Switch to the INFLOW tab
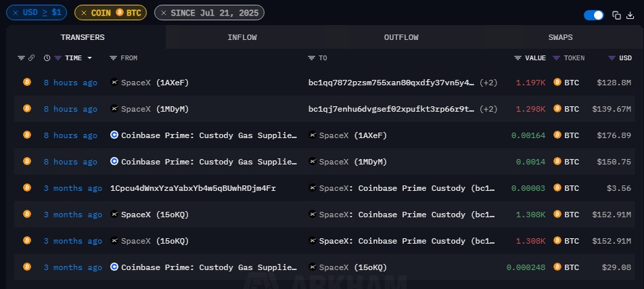The image size is (644, 289). 242,37
